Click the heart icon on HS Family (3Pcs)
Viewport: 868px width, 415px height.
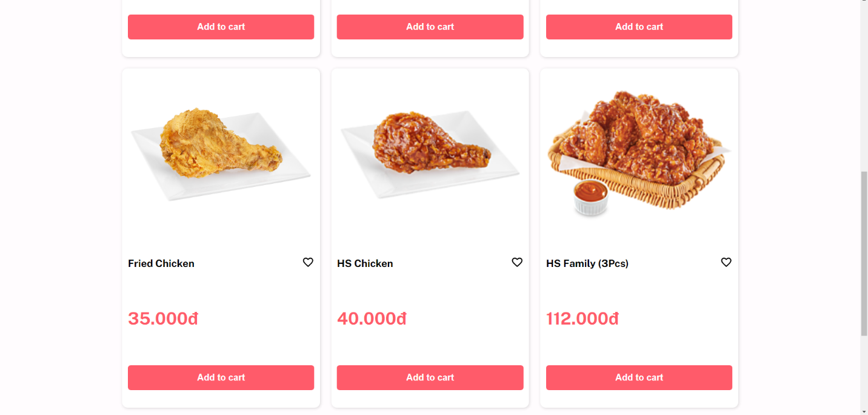click(x=726, y=262)
